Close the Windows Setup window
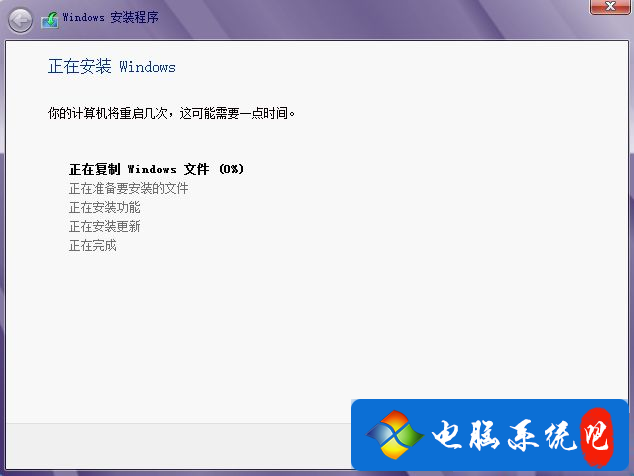Screen dimensions: 634x476 (x=610, y=6)
